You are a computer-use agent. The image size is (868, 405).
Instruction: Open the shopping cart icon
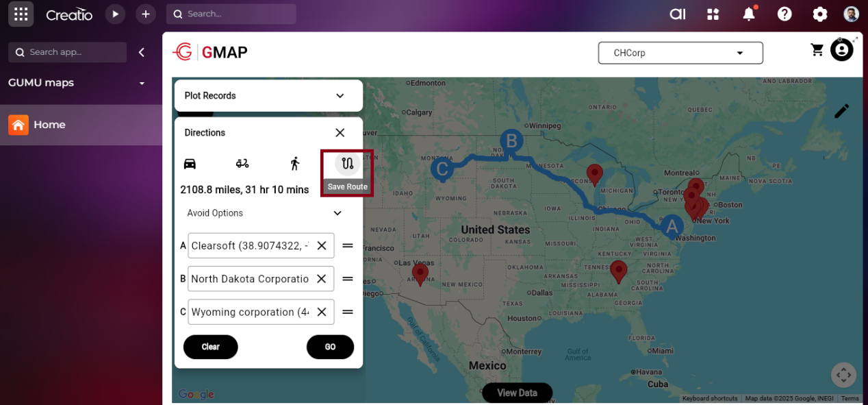pyautogui.click(x=817, y=50)
